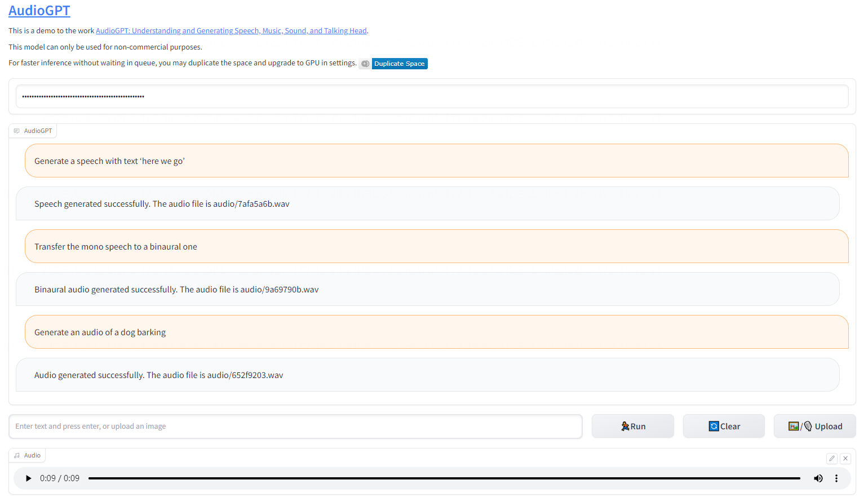Click the Run button
Viewport: 868px width, 502px height.
633,426
